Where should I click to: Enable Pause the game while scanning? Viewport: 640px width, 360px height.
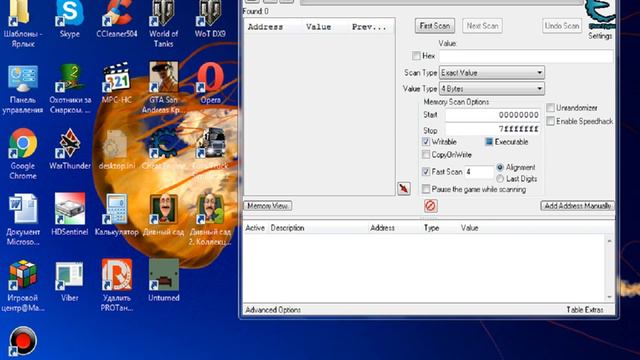[426, 189]
